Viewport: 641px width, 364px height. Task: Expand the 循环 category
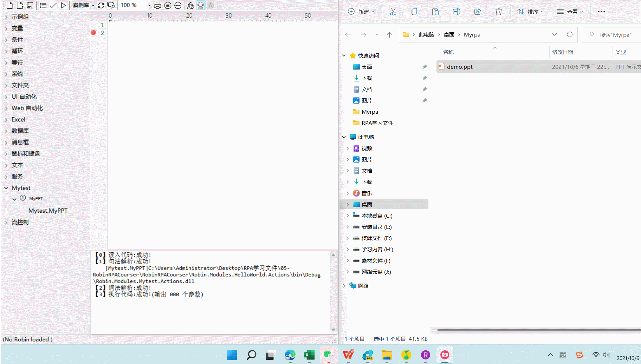click(6, 51)
